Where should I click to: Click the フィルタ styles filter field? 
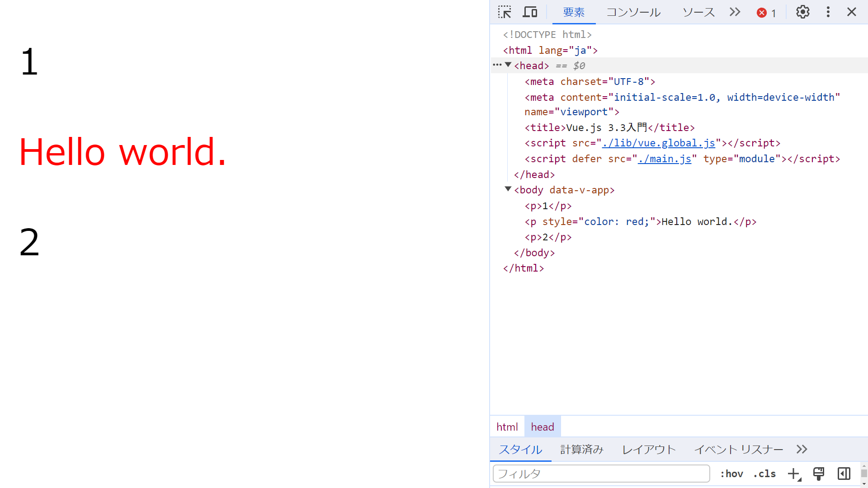[601, 474]
